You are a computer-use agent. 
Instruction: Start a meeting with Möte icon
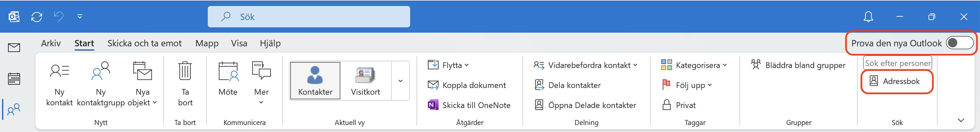[228, 72]
